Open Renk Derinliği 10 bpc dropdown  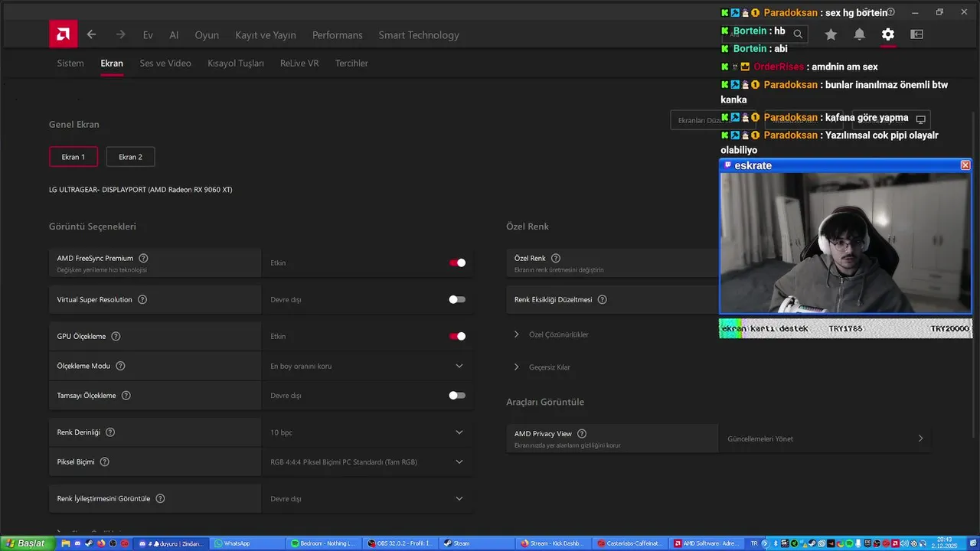coord(367,432)
